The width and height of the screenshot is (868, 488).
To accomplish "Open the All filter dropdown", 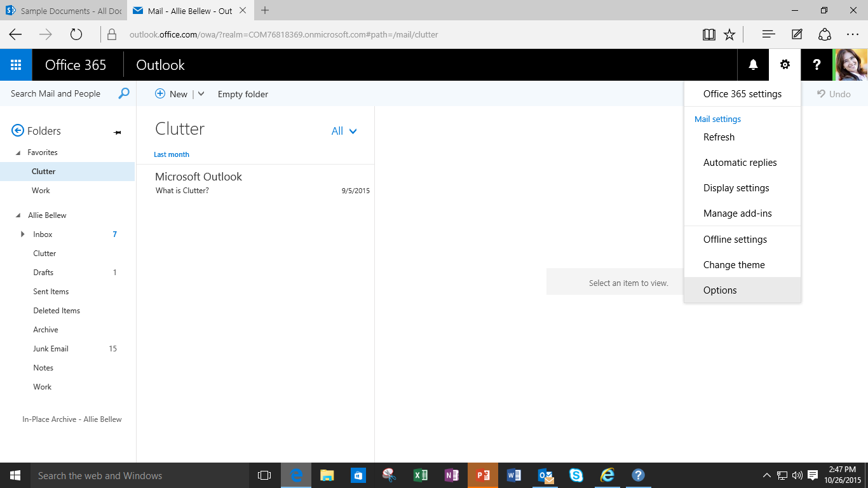I will [343, 130].
